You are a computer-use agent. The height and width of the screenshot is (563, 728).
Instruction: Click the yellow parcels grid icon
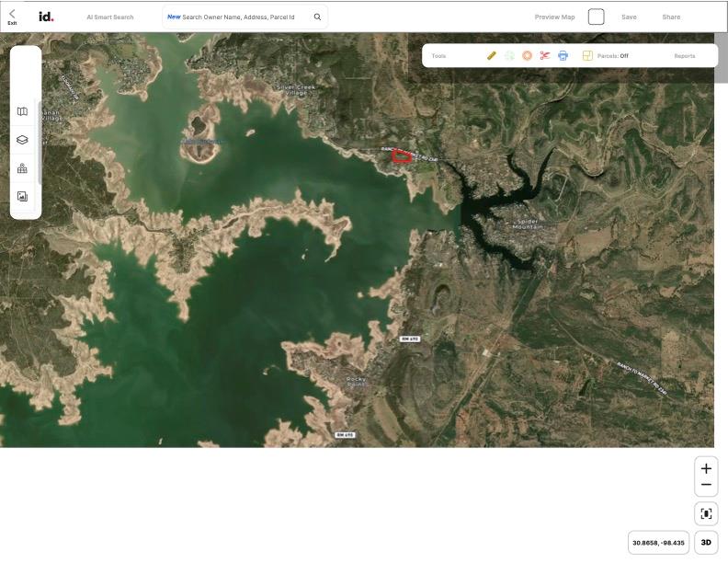587,56
